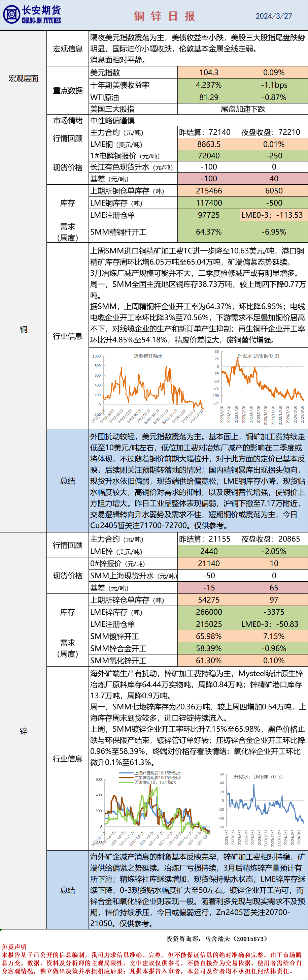This screenshot has height=980, width=308.
Task: Select zinc 夜盘收盘：20865 cell
Action: [274, 539]
